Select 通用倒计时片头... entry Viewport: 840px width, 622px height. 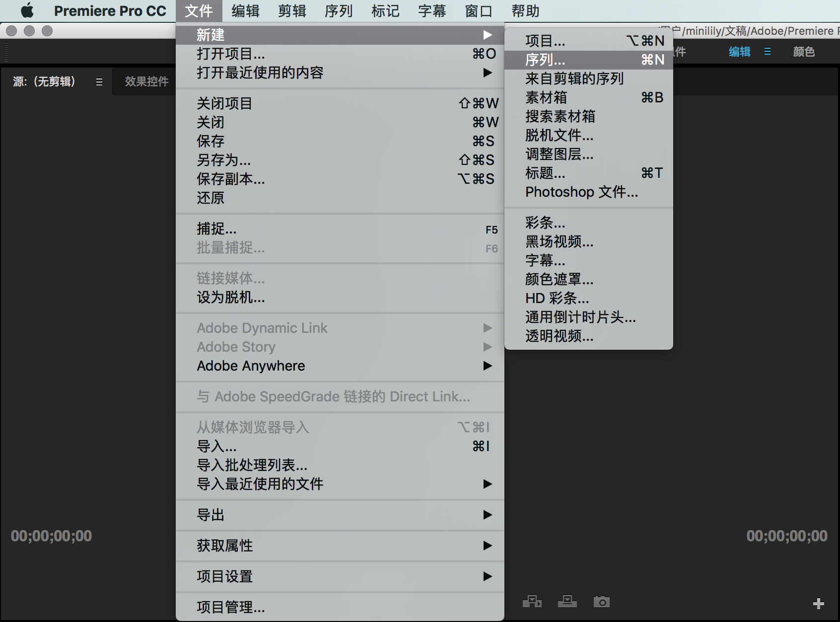(x=589, y=317)
